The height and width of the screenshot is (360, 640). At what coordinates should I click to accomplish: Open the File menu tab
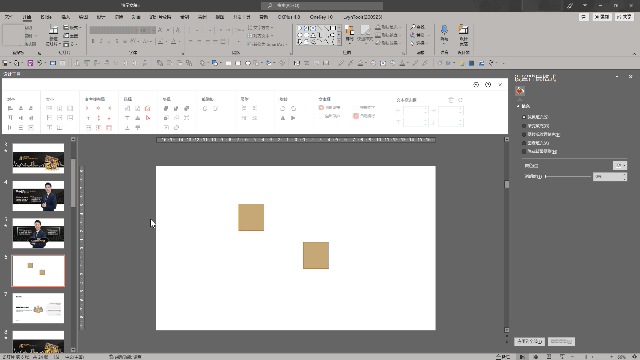point(8,17)
